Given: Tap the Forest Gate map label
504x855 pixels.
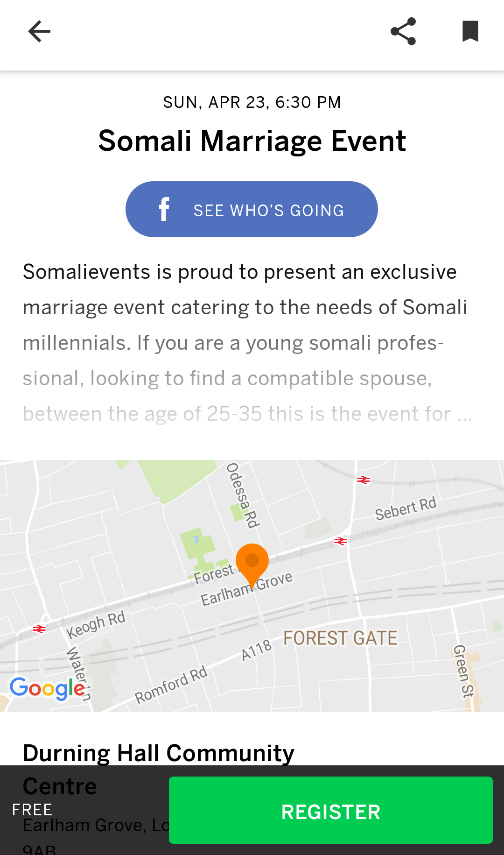Looking at the screenshot, I should pyautogui.click(x=340, y=638).
